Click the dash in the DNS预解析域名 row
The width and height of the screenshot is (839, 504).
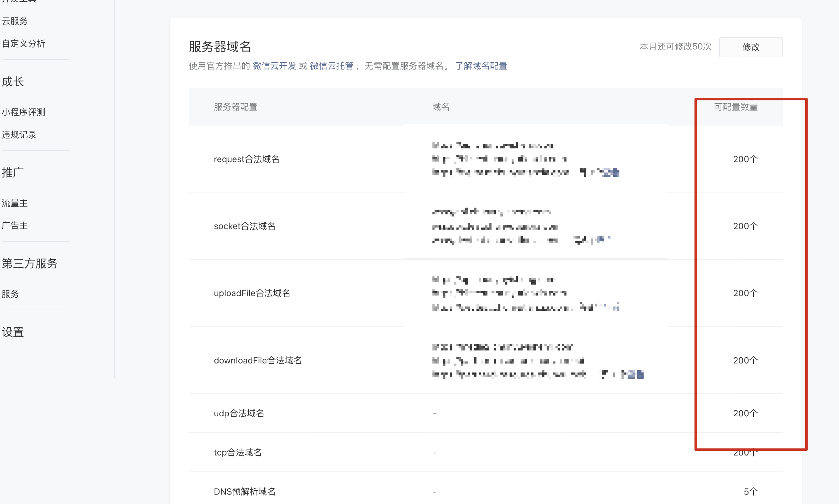(434, 492)
